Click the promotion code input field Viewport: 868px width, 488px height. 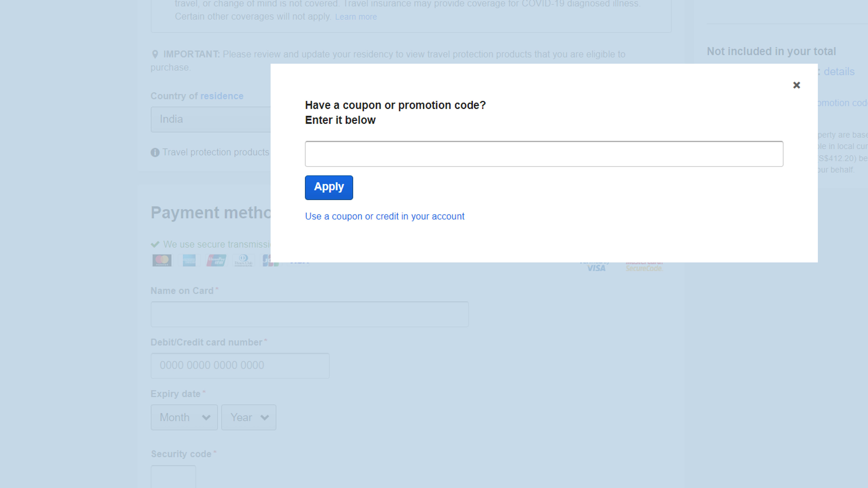point(544,154)
